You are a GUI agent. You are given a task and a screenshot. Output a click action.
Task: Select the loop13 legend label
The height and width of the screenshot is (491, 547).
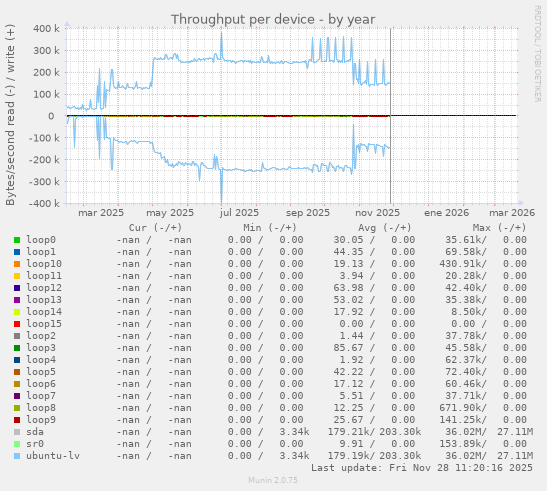click(x=44, y=300)
